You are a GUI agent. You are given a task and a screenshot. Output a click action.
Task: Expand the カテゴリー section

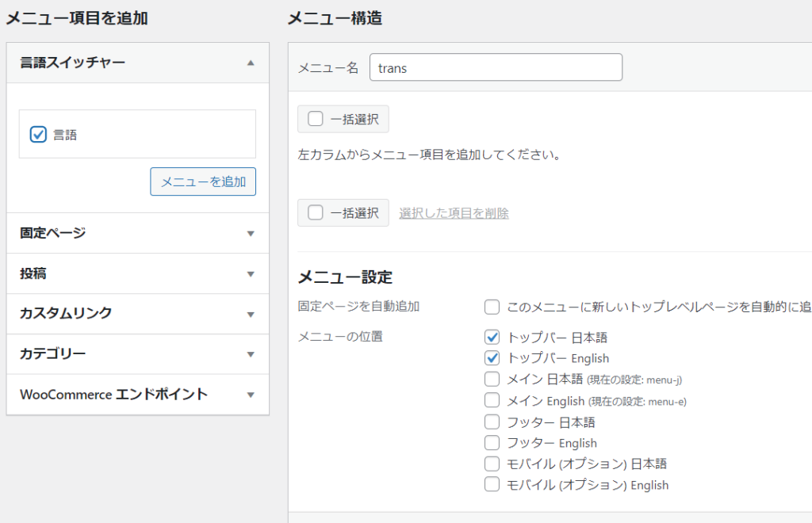click(x=251, y=354)
